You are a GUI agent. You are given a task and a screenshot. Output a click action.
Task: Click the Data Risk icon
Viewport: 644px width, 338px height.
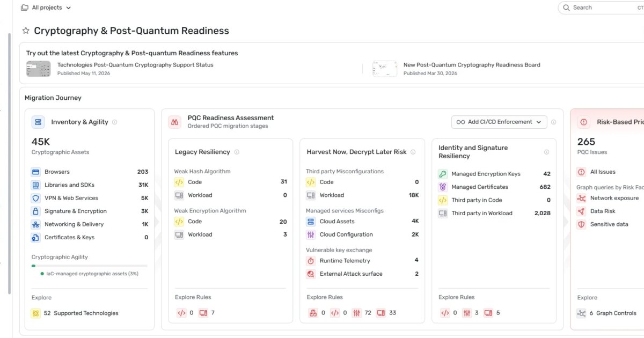point(581,211)
